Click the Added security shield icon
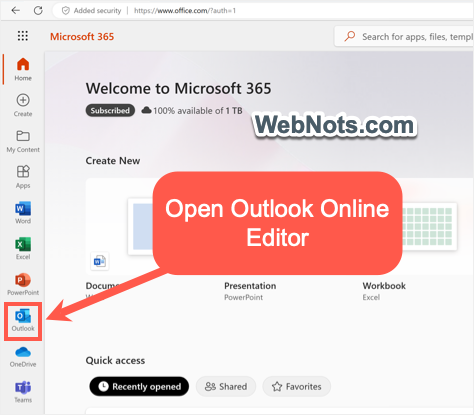Screen dimensions: 474x415 coord(66,11)
